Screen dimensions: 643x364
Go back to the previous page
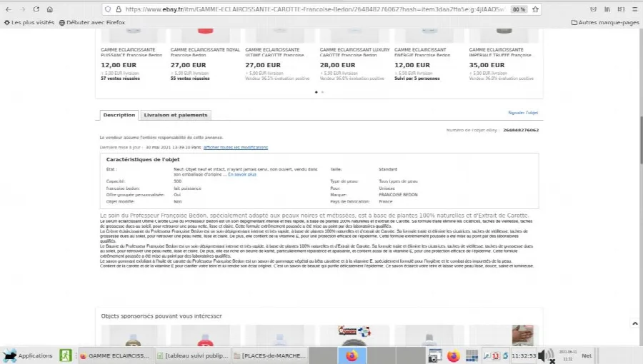(x=8, y=9)
